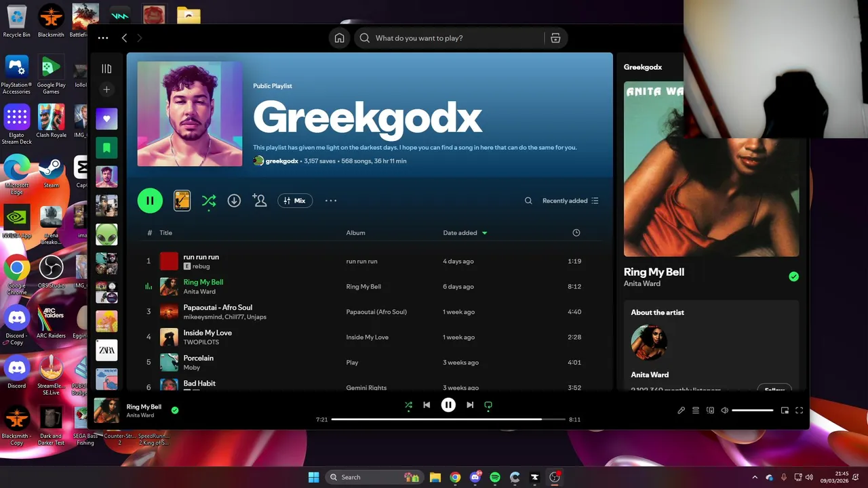Viewport: 868px width, 488px height.
Task: Seek in the song progress bar
Action: pyautogui.click(x=448, y=420)
